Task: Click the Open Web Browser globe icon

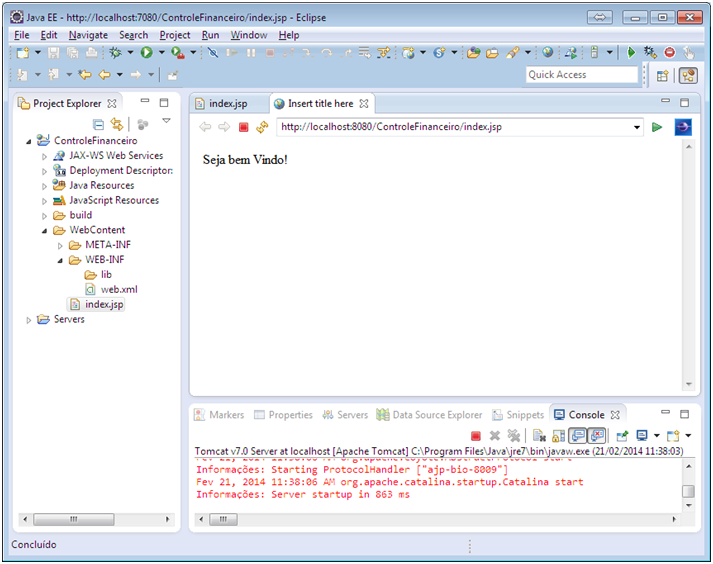Action: tap(547, 53)
